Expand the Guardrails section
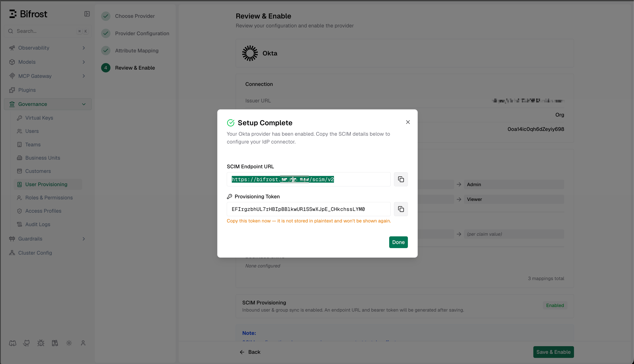634x364 pixels. tap(48, 239)
